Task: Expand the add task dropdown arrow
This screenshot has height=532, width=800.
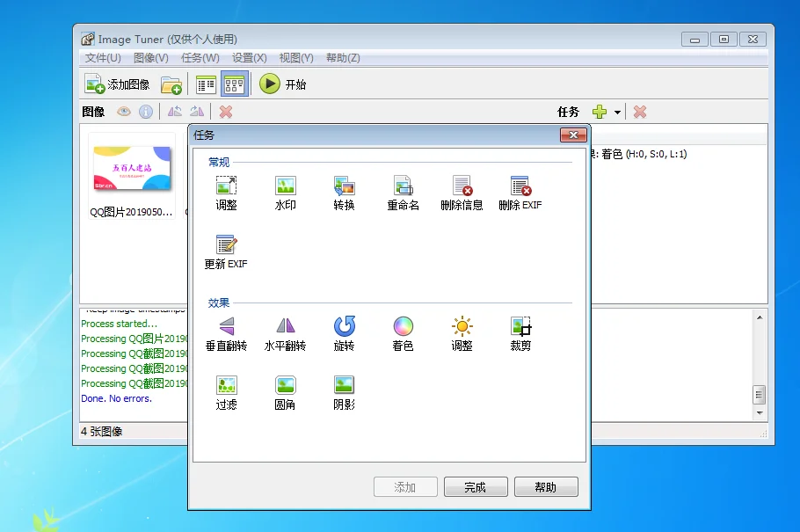Action: [x=617, y=113]
